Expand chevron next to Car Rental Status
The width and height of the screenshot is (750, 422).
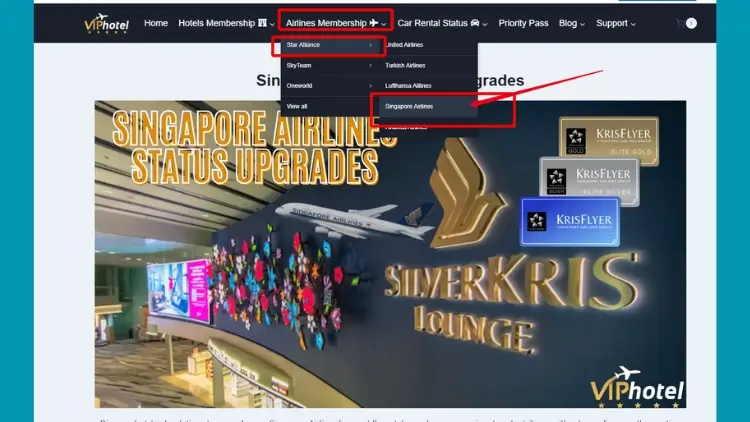point(485,24)
